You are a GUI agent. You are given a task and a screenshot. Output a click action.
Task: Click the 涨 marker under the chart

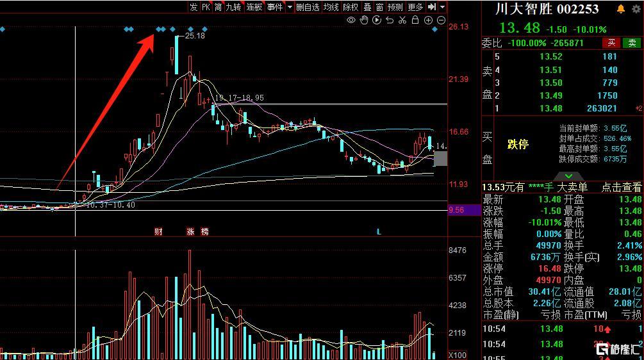190,231
